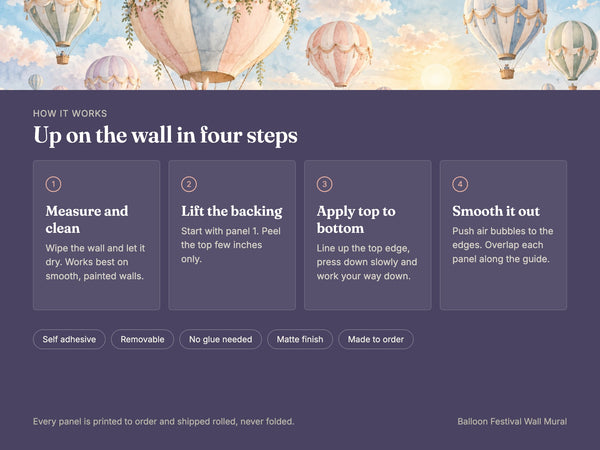
Task: Select the Smooth it out card
Action: pos(504,235)
